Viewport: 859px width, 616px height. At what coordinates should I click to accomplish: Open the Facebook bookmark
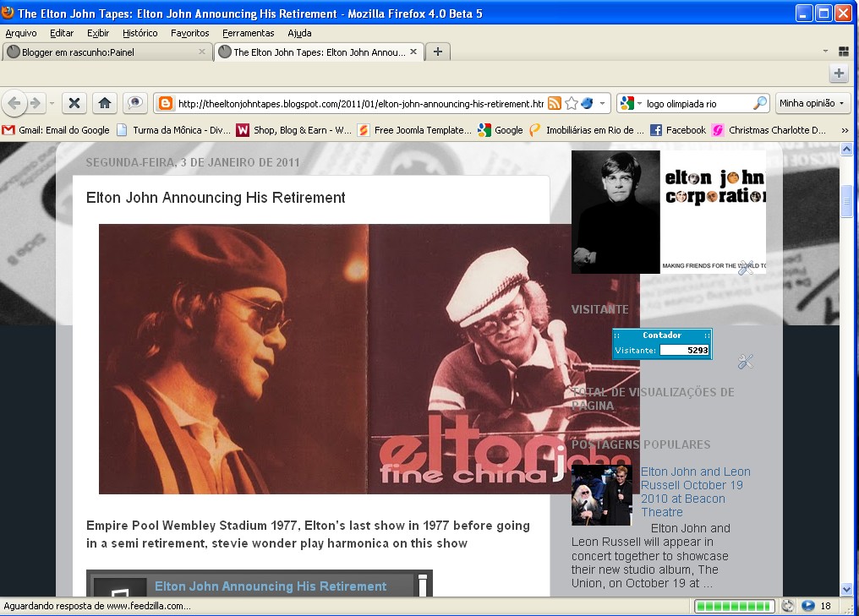coord(678,130)
